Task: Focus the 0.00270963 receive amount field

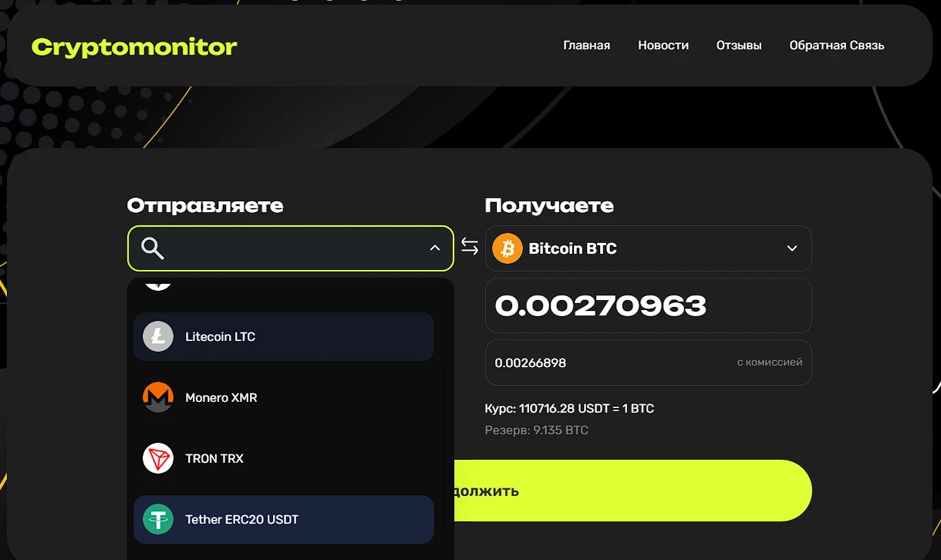Action: 648,305
